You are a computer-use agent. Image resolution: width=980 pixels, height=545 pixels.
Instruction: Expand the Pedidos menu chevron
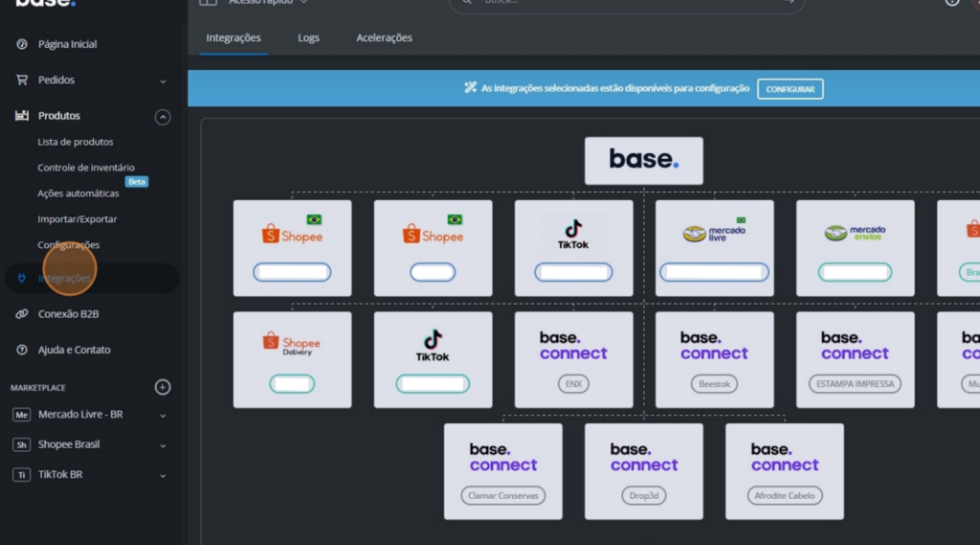(163, 81)
